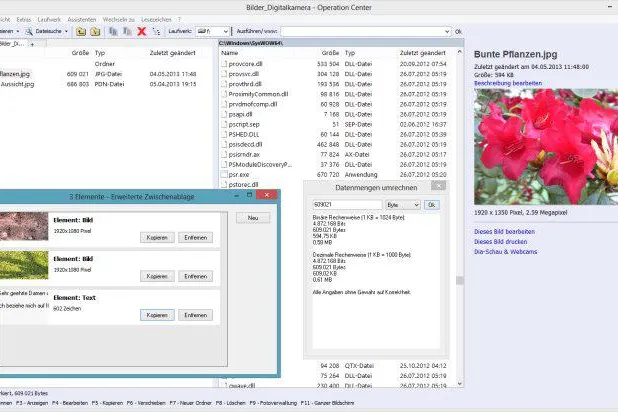Click the Bunte Pflanzen flower preview image

[546, 147]
